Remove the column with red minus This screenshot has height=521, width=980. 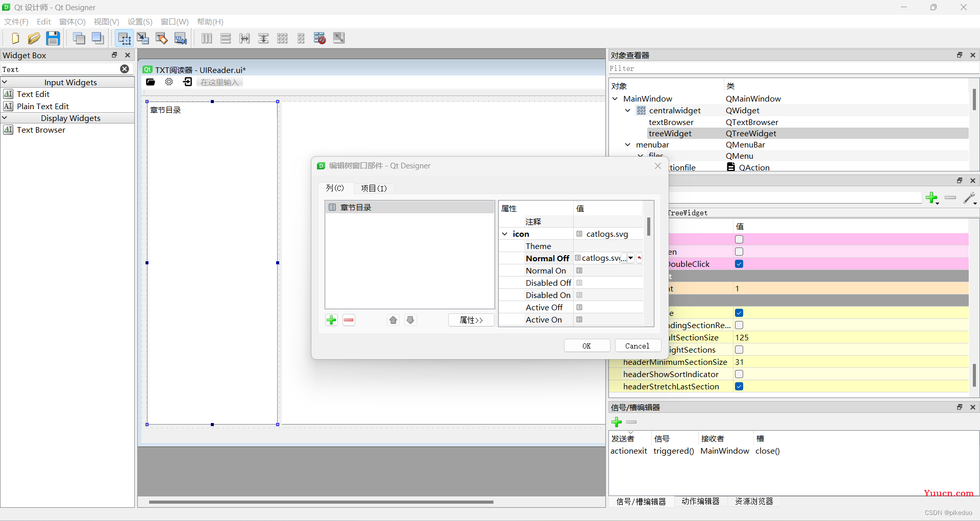[349, 320]
